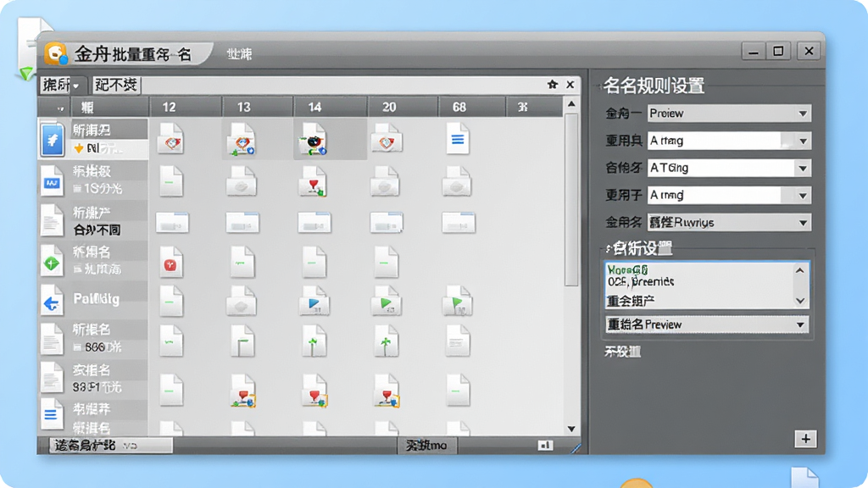Close the file panel with its X icon
The width and height of the screenshot is (868, 488).
point(570,85)
